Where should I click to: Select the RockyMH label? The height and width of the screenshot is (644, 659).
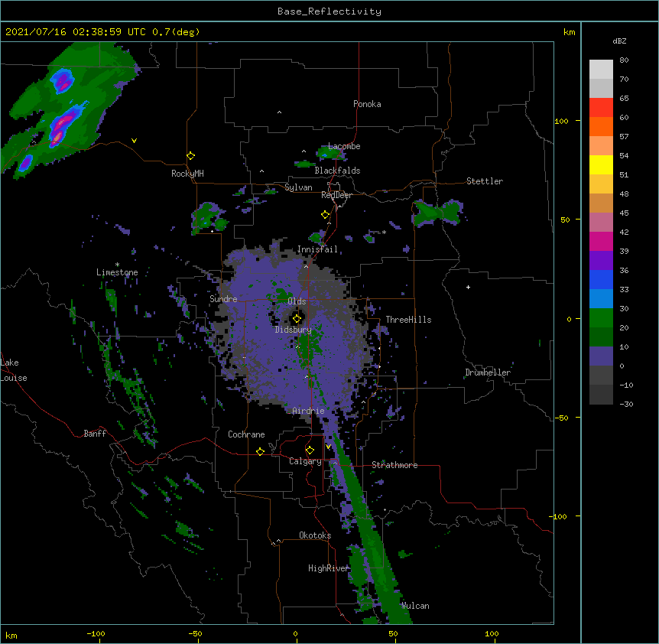pos(187,174)
